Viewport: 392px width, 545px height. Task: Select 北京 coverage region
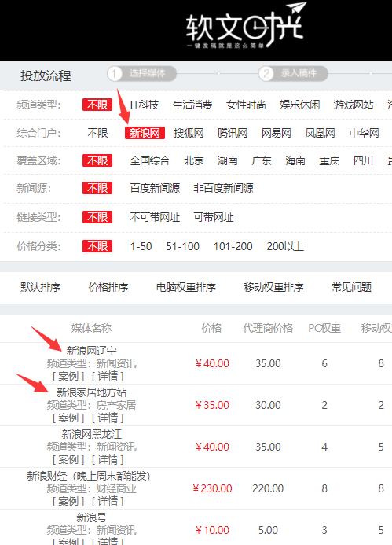[x=193, y=160]
